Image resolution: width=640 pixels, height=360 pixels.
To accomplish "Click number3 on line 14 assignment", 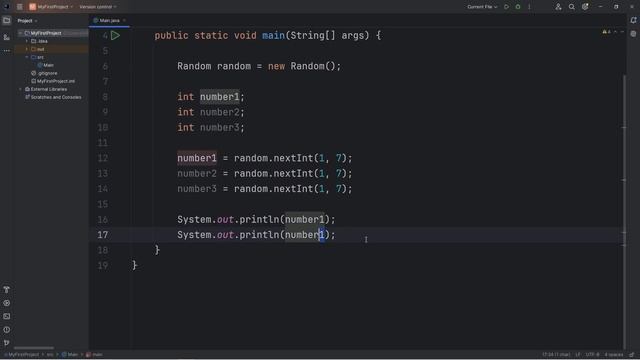I will [x=197, y=189].
